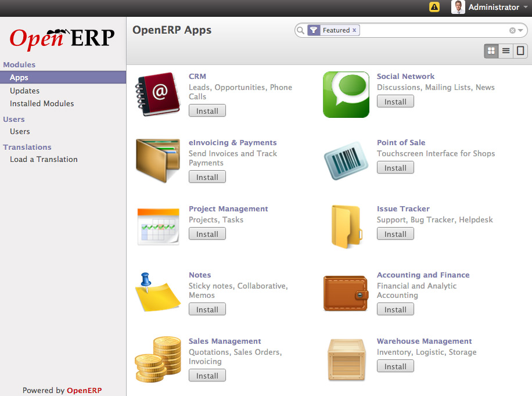Open the CRM address book icon
The image size is (532, 396).
point(158,94)
